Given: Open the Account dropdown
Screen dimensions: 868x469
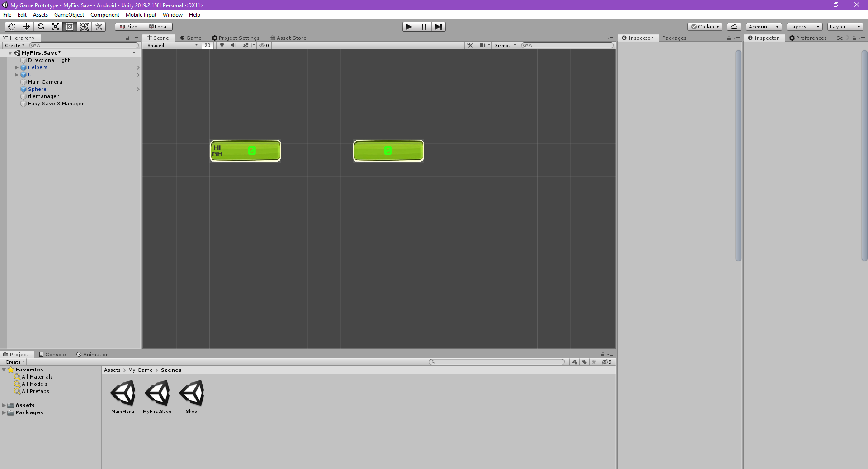Looking at the screenshot, I should 764,27.
